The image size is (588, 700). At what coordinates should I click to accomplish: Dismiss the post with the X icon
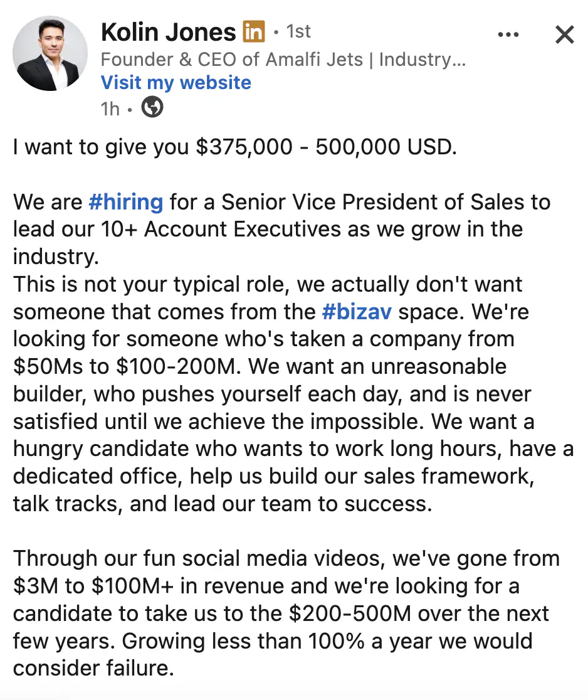(x=564, y=35)
